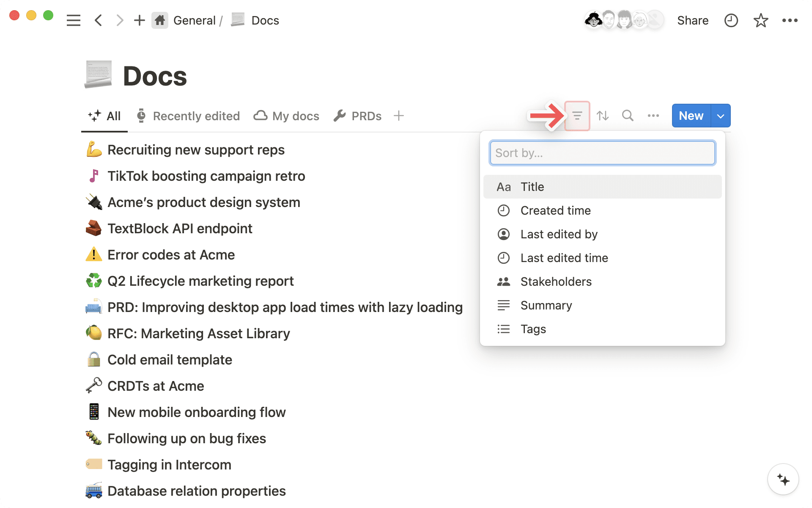Open the sort arrows icon
812x508 pixels.
(x=602, y=116)
